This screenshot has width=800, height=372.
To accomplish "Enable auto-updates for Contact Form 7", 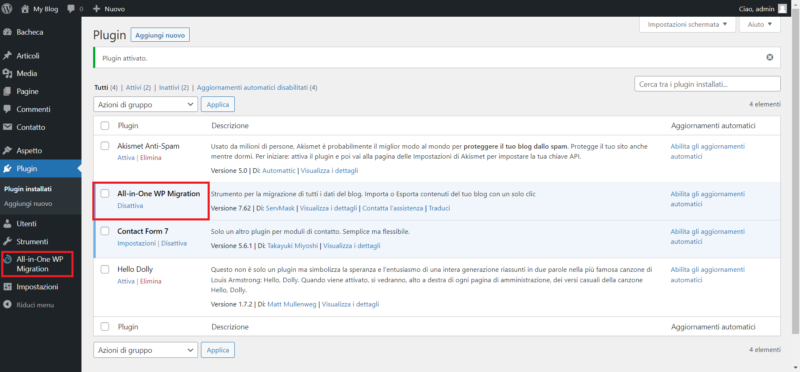I will [708, 236].
